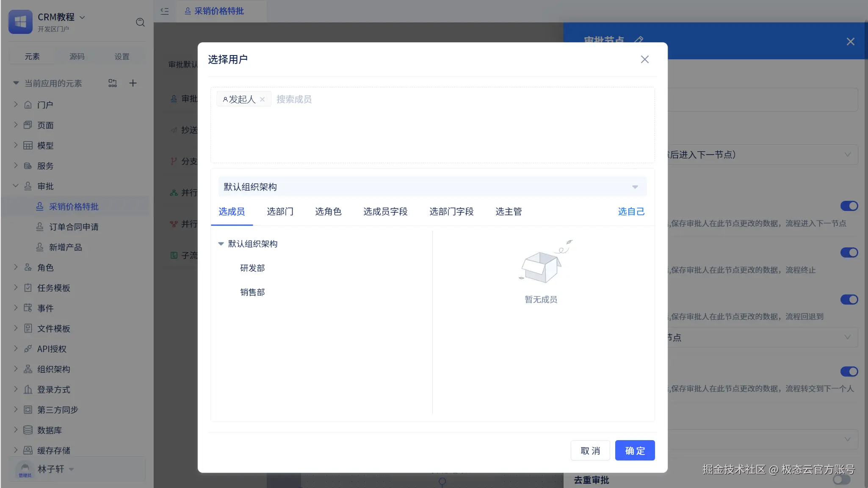Select 订单合同申请 in sidebar tree
Screen dimensions: 868x488
(74, 227)
